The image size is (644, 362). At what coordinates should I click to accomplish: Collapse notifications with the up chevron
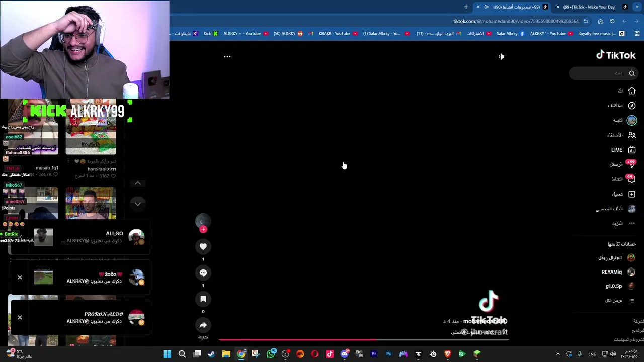click(138, 183)
